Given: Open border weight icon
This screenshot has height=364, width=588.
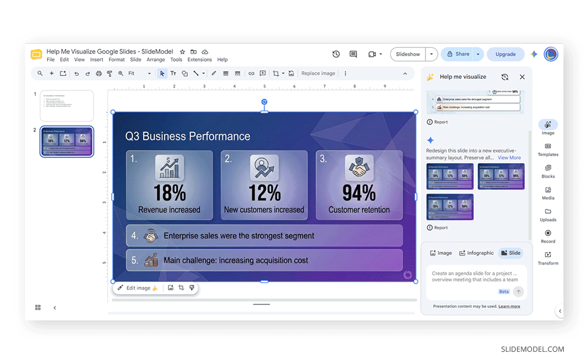Looking at the screenshot, I should coord(225,73).
